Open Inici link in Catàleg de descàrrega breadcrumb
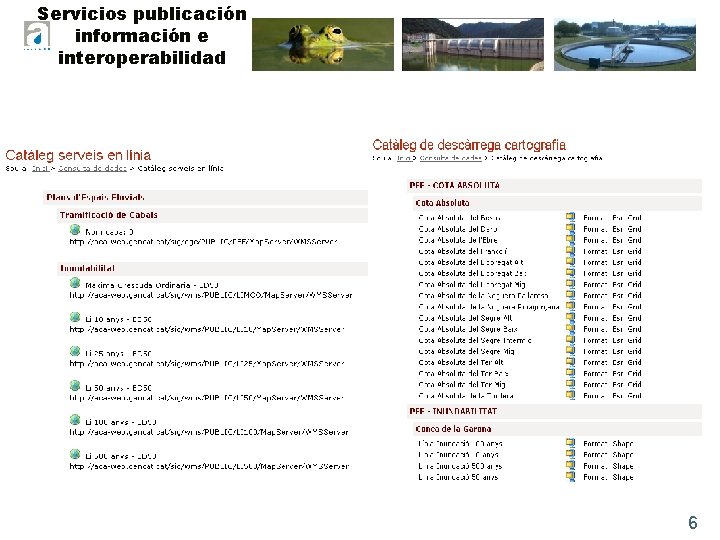Screen dimensions: 720x540 click(404, 158)
